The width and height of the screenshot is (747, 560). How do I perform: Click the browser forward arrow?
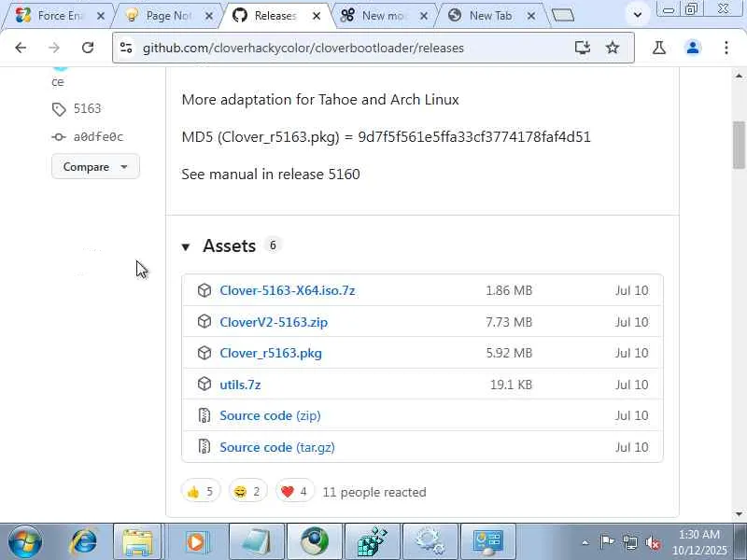54,48
